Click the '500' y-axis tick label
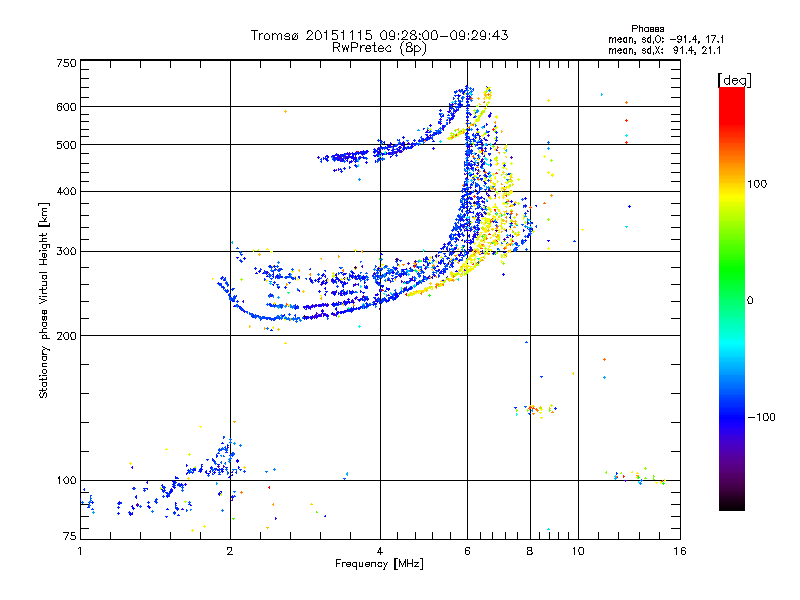800x600 pixels. pyautogui.click(x=66, y=145)
